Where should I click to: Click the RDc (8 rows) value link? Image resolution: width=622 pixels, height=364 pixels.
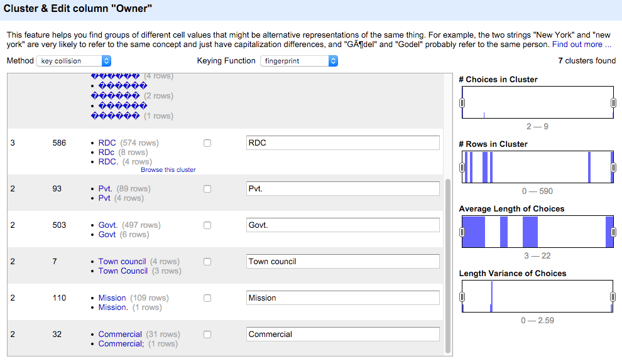coord(106,153)
